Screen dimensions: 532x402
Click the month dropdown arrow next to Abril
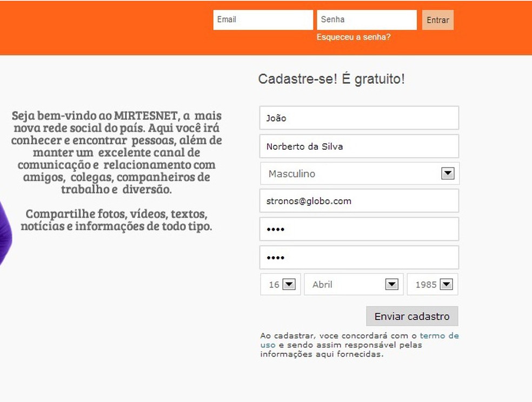click(391, 284)
